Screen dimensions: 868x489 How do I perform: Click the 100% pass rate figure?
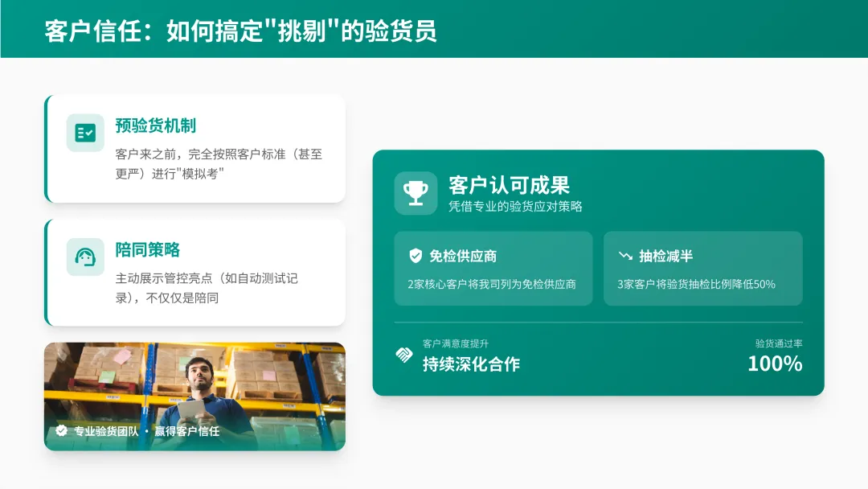[x=775, y=364]
